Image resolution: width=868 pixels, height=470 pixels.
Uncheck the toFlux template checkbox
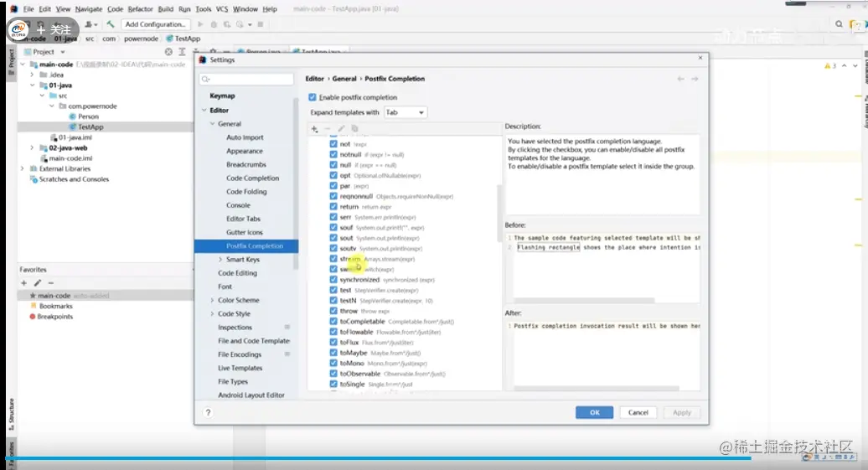coord(333,342)
